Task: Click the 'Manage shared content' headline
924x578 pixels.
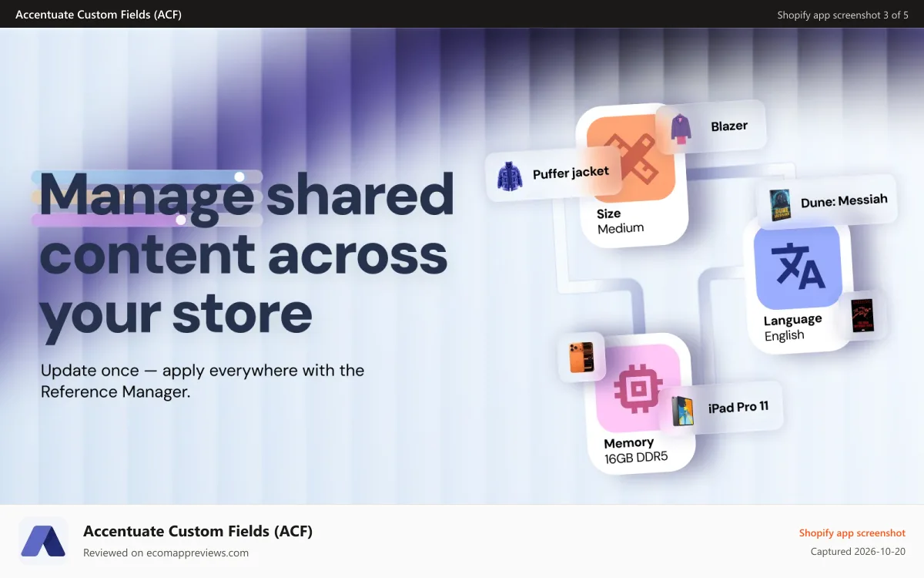Action: tap(246, 254)
